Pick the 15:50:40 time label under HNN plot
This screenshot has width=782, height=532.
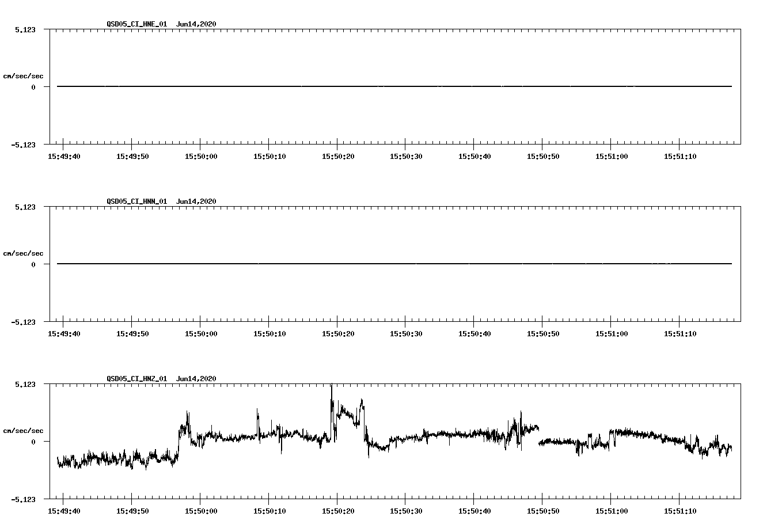(x=474, y=333)
